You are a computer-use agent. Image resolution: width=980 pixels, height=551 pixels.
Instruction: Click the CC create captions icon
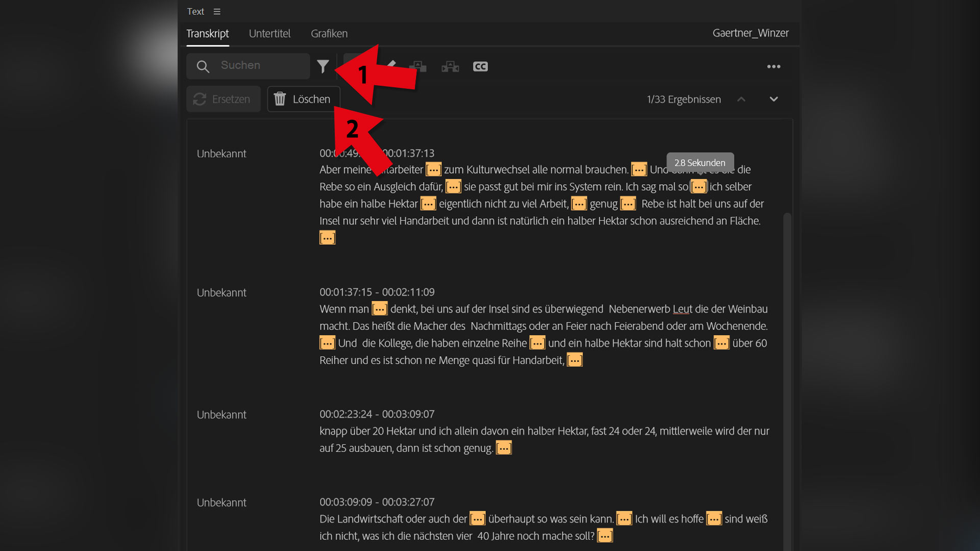pyautogui.click(x=480, y=66)
